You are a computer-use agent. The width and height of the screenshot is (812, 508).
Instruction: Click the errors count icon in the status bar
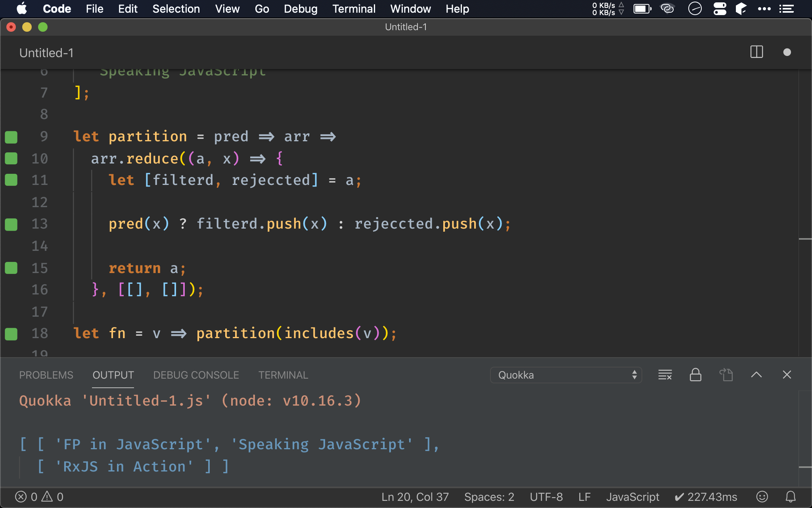click(21, 497)
